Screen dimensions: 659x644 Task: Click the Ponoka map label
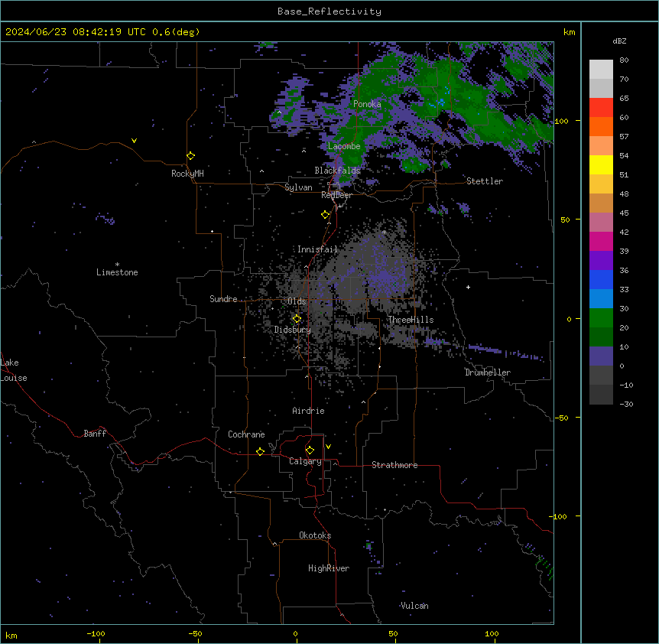(x=367, y=104)
